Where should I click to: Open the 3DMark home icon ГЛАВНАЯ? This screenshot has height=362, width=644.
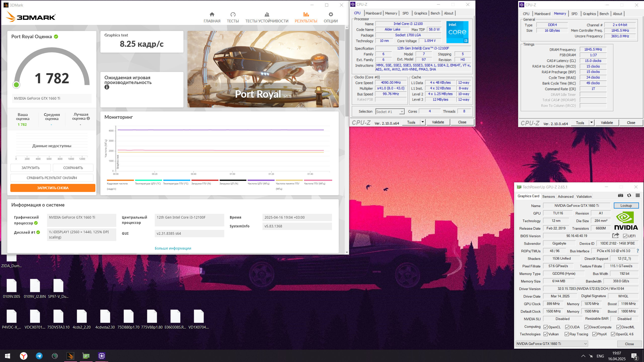click(212, 14)
